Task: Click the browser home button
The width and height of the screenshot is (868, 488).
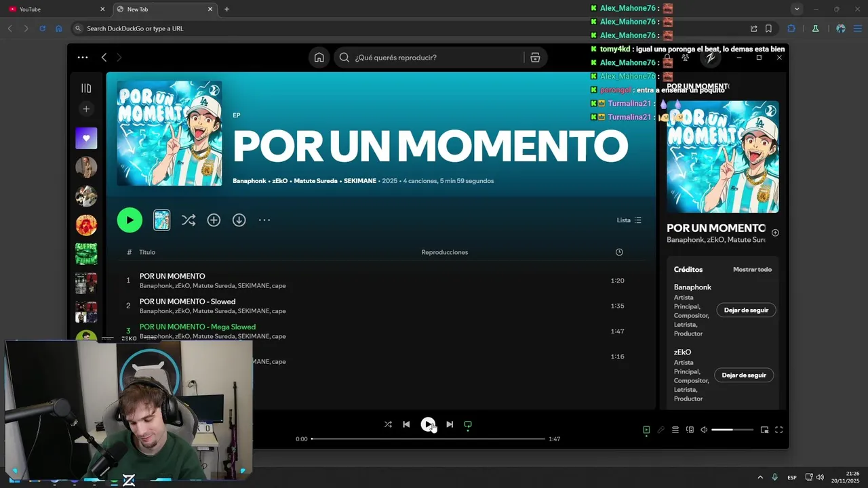Action: (59, 28)
